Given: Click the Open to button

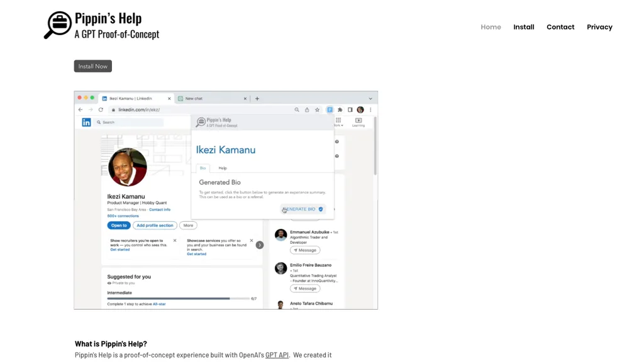Looking at the screenshot, I should click(119, 226).
